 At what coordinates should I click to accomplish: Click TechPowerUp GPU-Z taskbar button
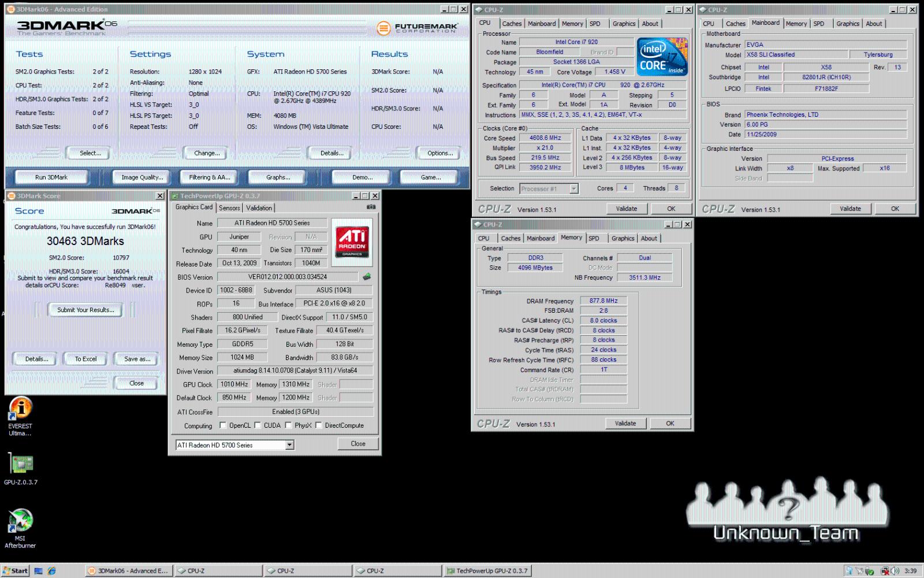pyautogui.click(x=487, y=570)
